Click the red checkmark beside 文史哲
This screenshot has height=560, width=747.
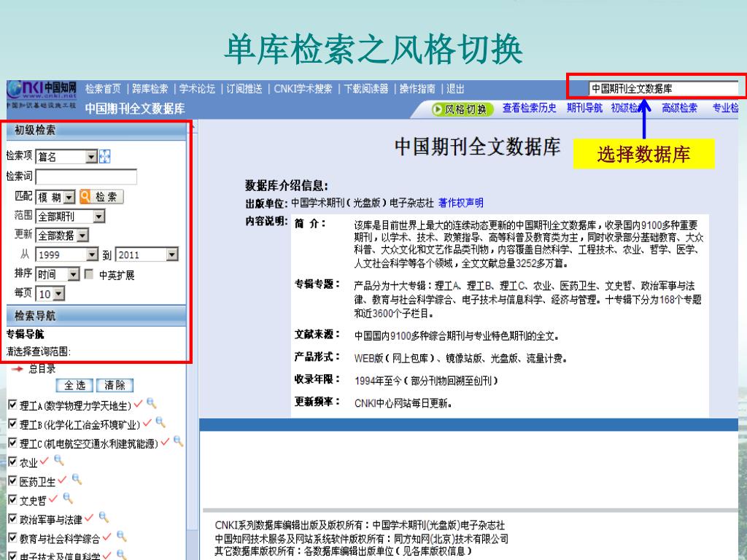click(53, 499)
